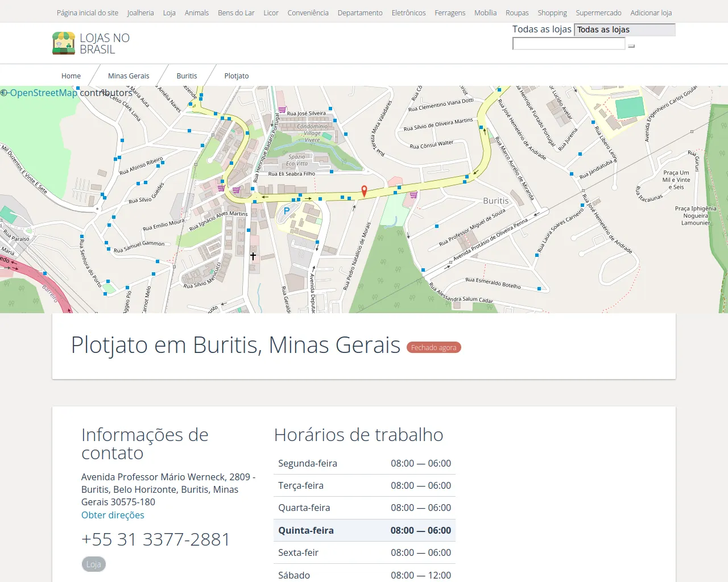
Task: Click the shopping cart icon right of the red pin
Action: 413,195
